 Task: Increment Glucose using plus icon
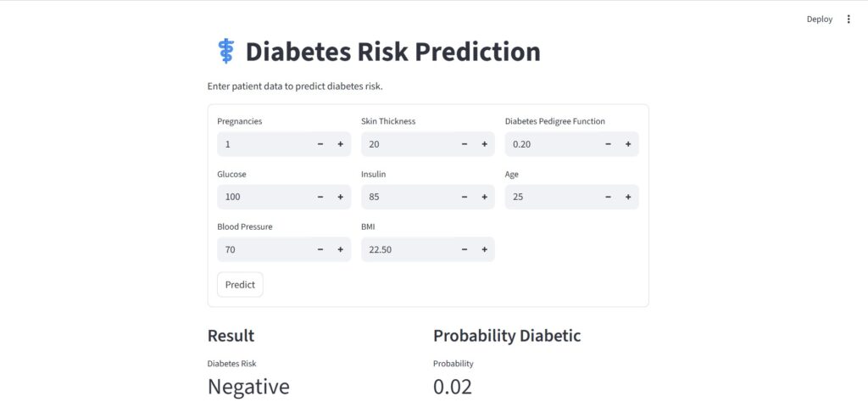click(x=341, y=197)
